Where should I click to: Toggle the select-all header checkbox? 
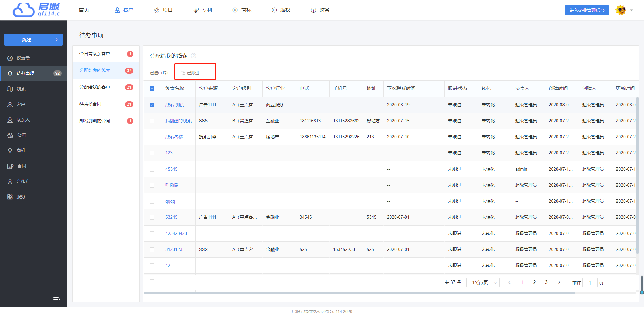tap(152, 89)
